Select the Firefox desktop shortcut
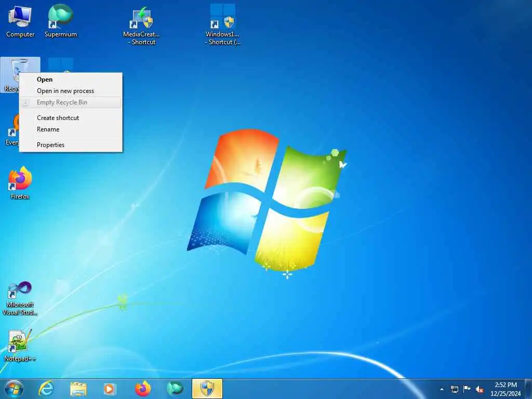Viewport: 532px width, 399px height. [x=20, y=182]
